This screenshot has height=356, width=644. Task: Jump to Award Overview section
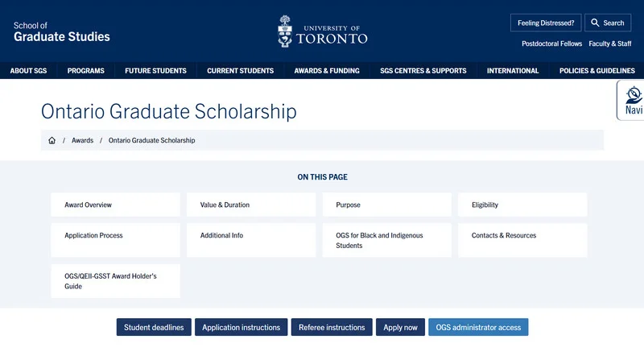pos(115,205)
